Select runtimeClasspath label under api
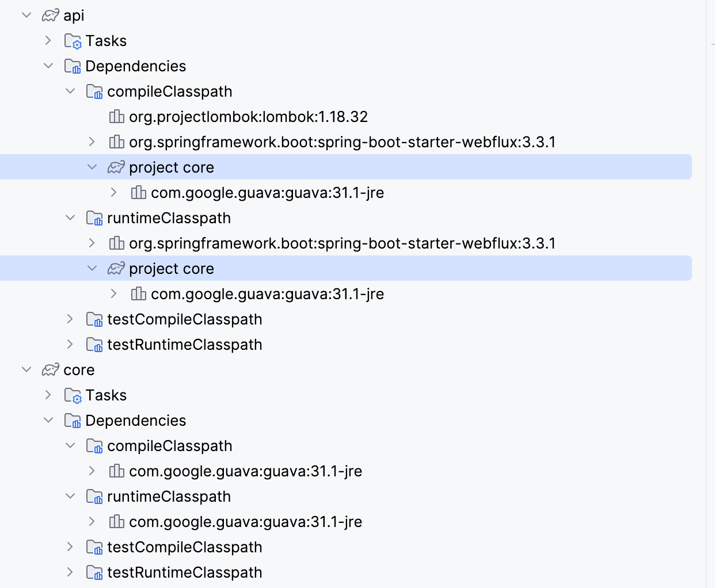The width and height of the screenshot is (715, 588). click(169, 218)
